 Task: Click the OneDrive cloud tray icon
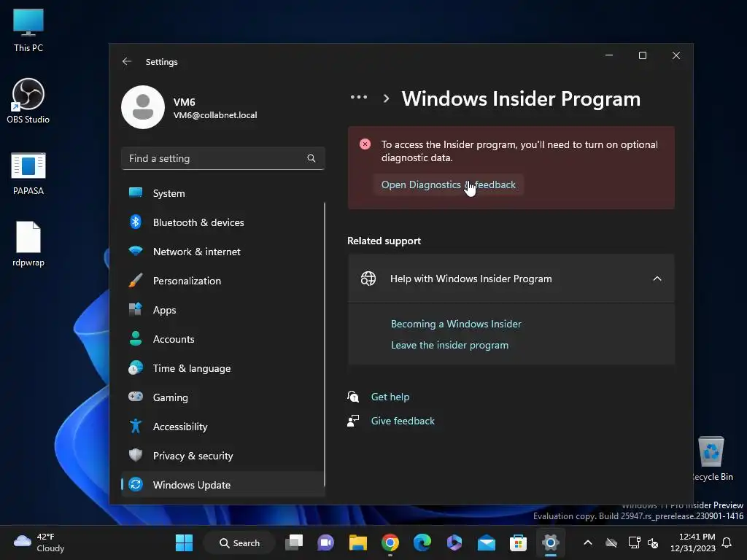coord(611,542)
